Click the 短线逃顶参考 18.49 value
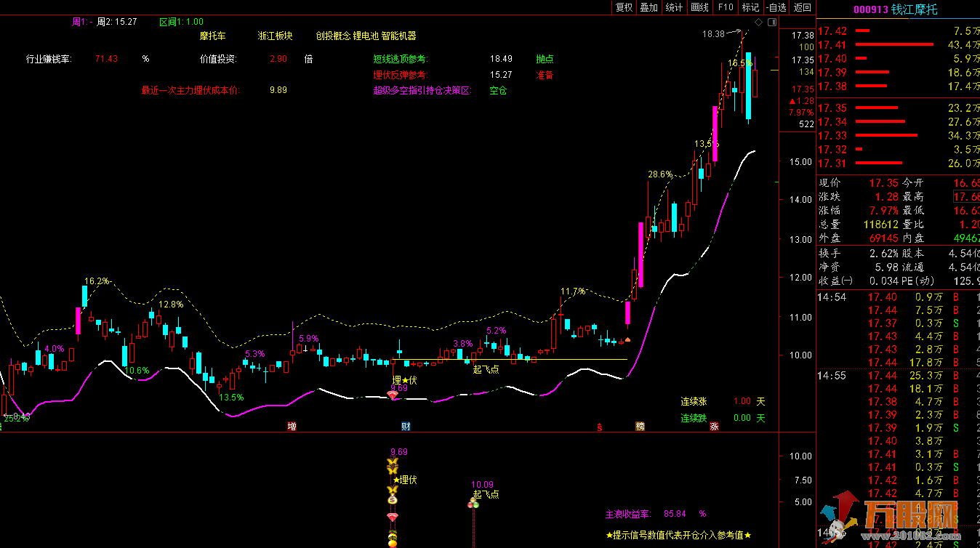The width and height of the screenshot is (980, 548). (501, 59)
